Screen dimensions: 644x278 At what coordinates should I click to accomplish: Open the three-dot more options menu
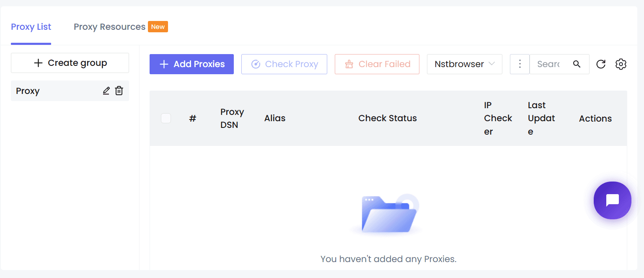click(x=520, y=64)
